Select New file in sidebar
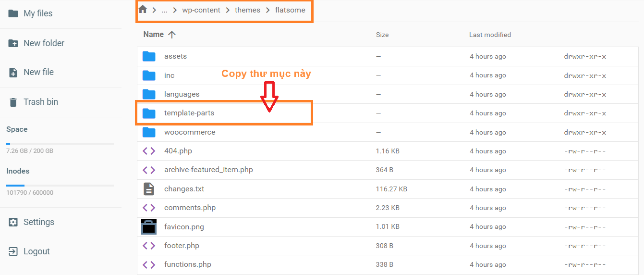Screen dimensions: 644x275 coord(38,72)
